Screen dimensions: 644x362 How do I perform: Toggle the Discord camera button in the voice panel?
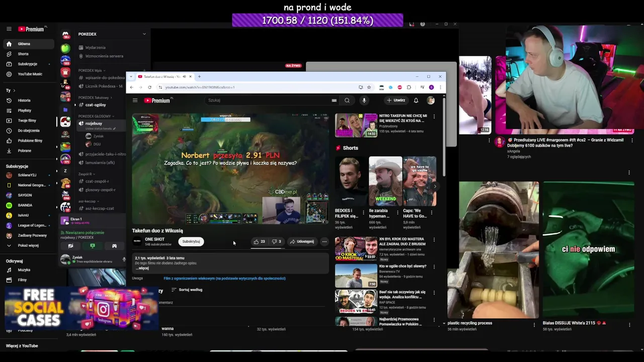click(70, 246)
